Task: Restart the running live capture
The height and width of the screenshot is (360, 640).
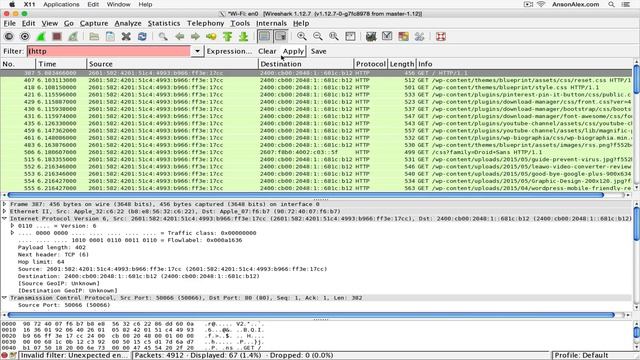Action: (73, 37)
